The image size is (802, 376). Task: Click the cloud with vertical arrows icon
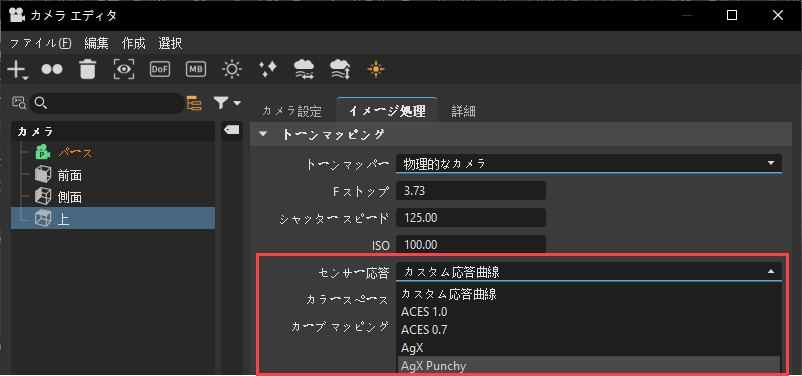(x=340, y=69)
